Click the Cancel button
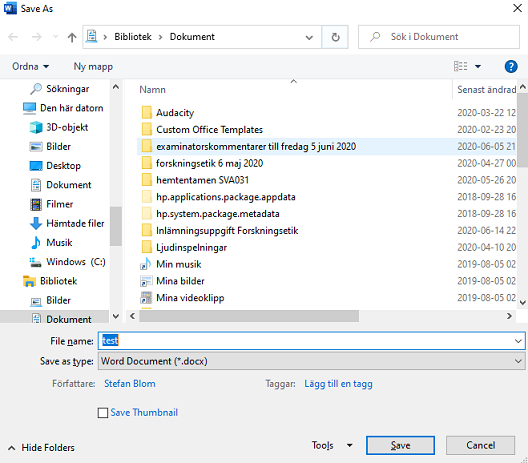Viewport: 528px width, 463px height. tap(480, 445)
